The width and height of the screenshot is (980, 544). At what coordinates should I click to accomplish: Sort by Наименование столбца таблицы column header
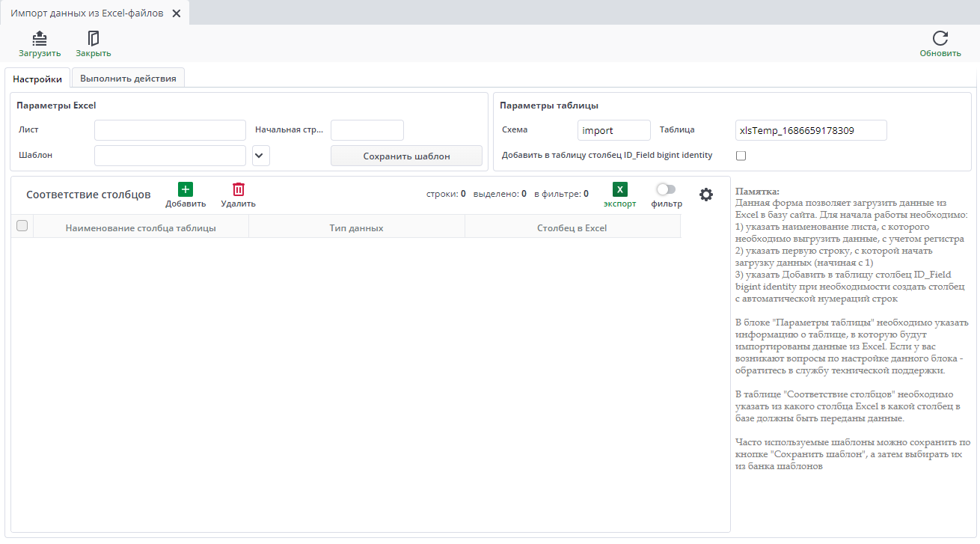(141, 227)
